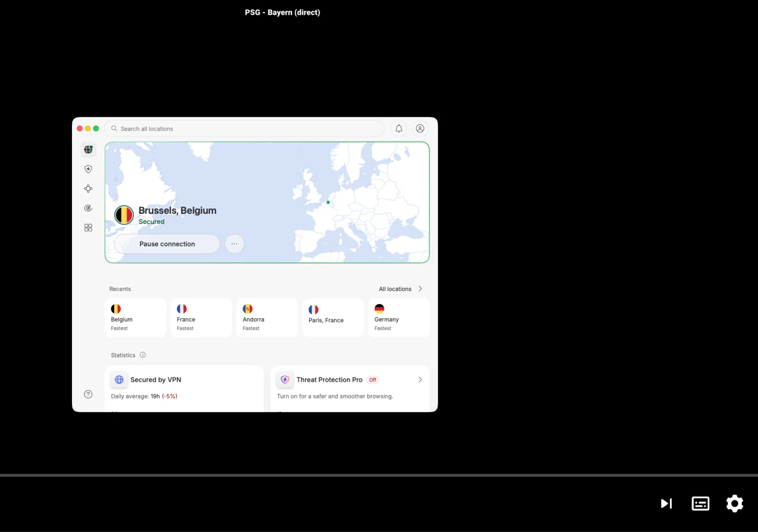758x532 pixels.
Task: Click the video progress bar
Action: click(379, 475)
